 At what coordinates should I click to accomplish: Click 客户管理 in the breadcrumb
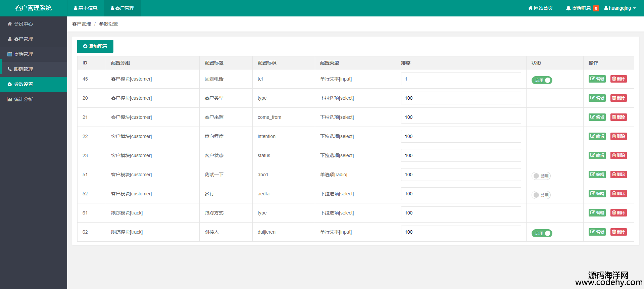(x=82, y=24)
